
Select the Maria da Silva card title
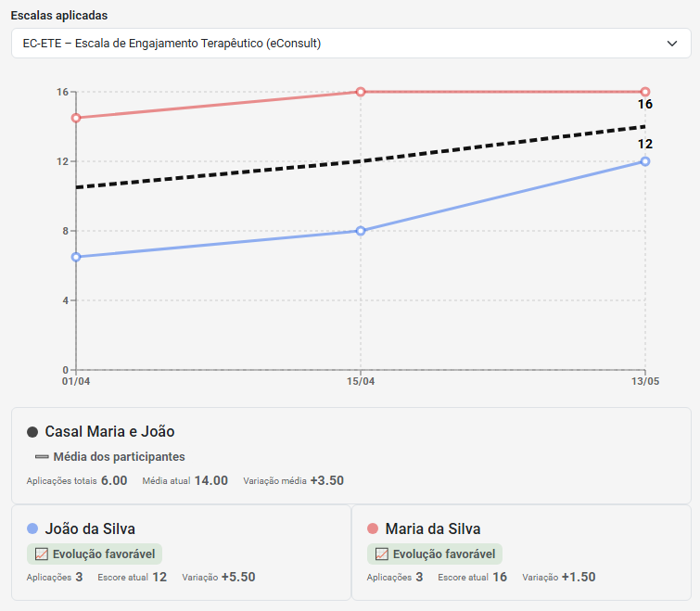pyautogui.click(x=433, y=528)
